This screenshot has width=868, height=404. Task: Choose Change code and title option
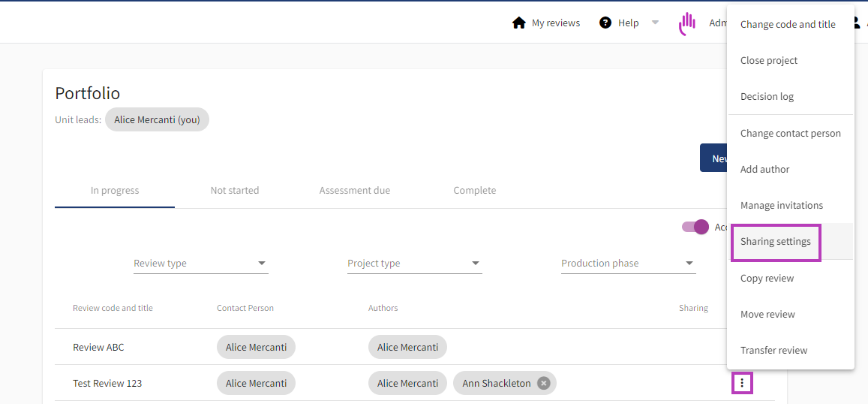(788, 25)
